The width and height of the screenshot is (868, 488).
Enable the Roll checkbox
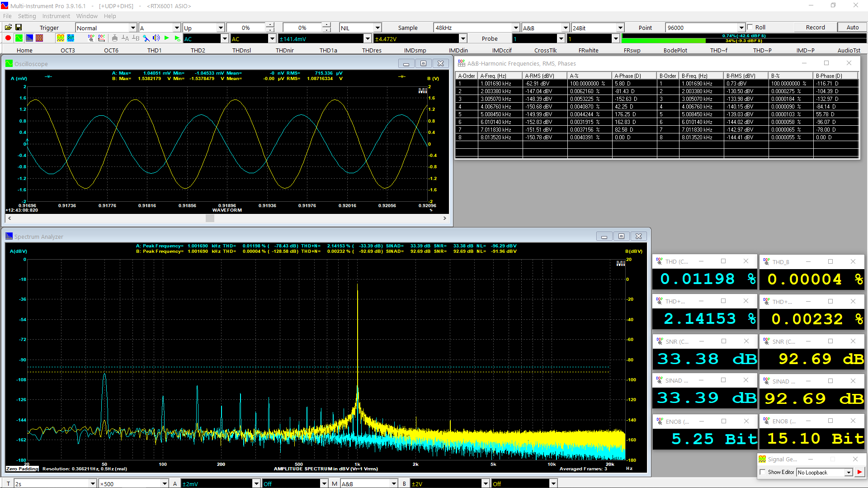click(x=750, y=27)
